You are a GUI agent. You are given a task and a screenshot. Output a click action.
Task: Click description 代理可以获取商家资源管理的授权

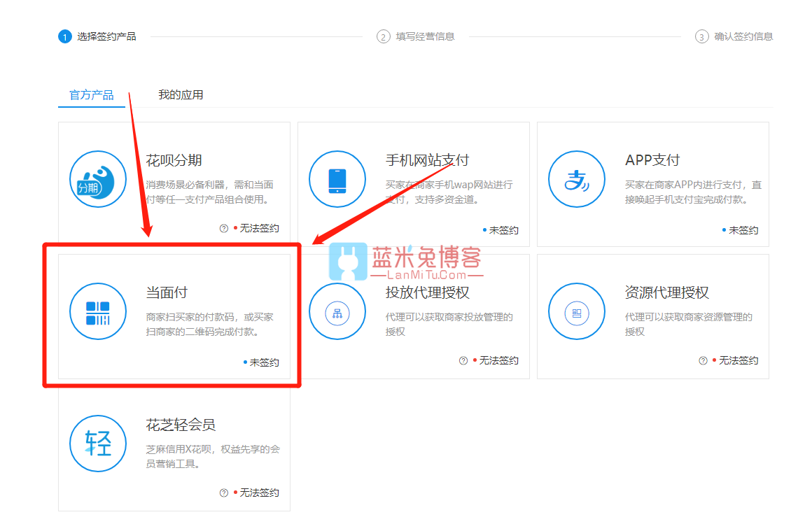689,324
